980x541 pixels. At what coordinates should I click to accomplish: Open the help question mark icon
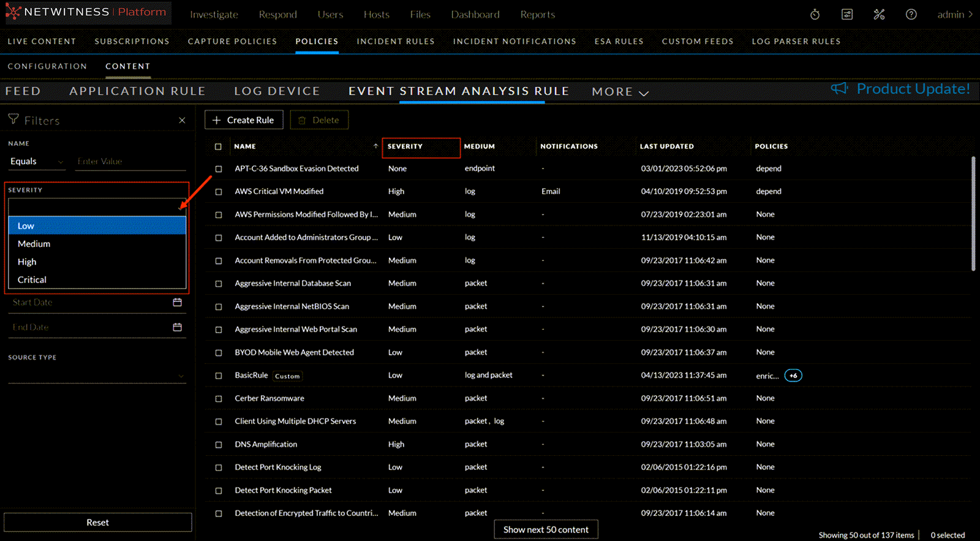[911, 15]
